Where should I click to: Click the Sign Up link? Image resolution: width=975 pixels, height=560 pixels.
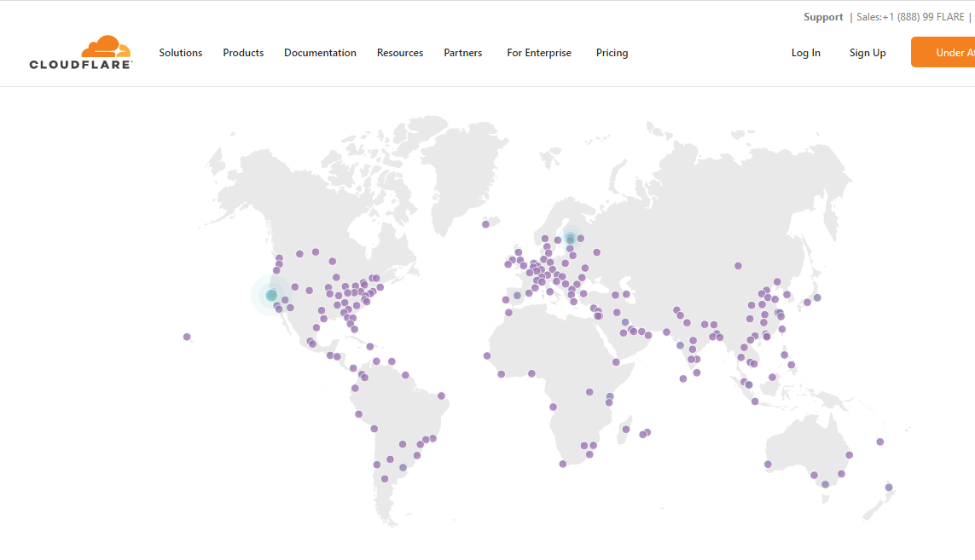click(868, 53)
